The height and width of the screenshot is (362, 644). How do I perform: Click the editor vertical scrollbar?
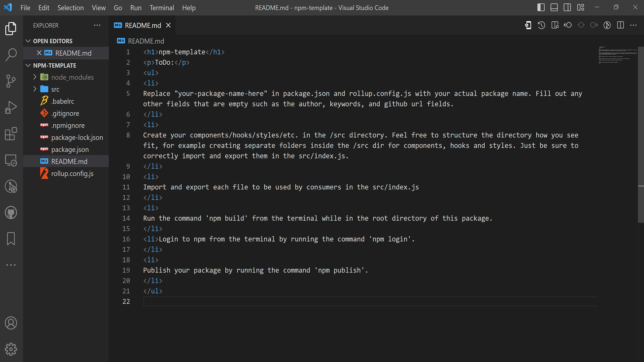641,134
